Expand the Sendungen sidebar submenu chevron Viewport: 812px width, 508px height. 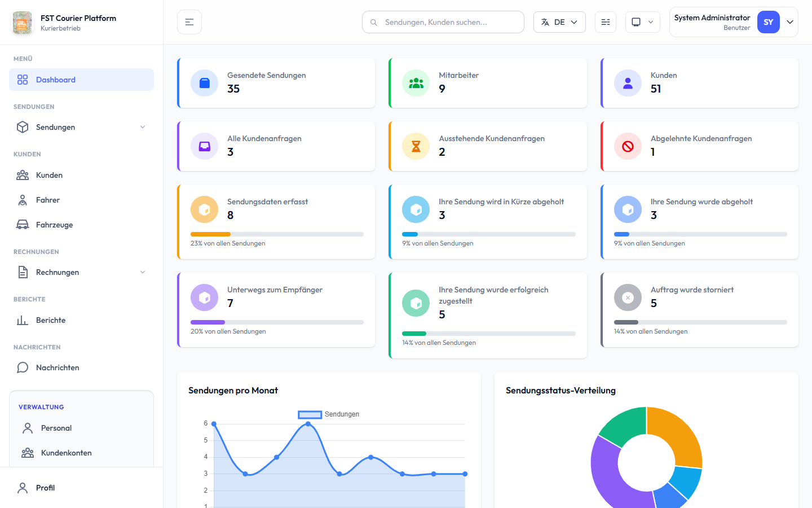tap(143, 127)
